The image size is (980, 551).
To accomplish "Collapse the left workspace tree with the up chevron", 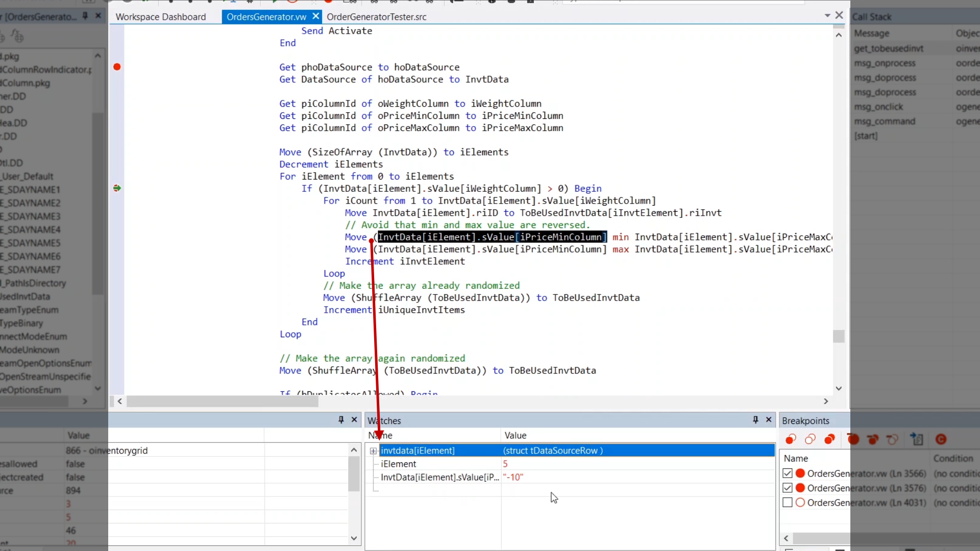I will [x=97, y=56].
